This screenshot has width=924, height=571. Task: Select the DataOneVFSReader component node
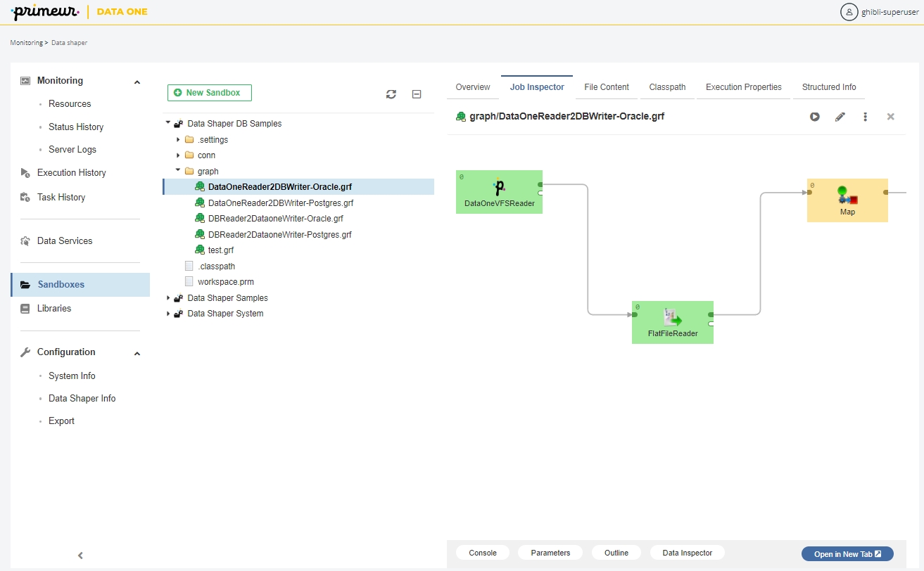point(499,192)
